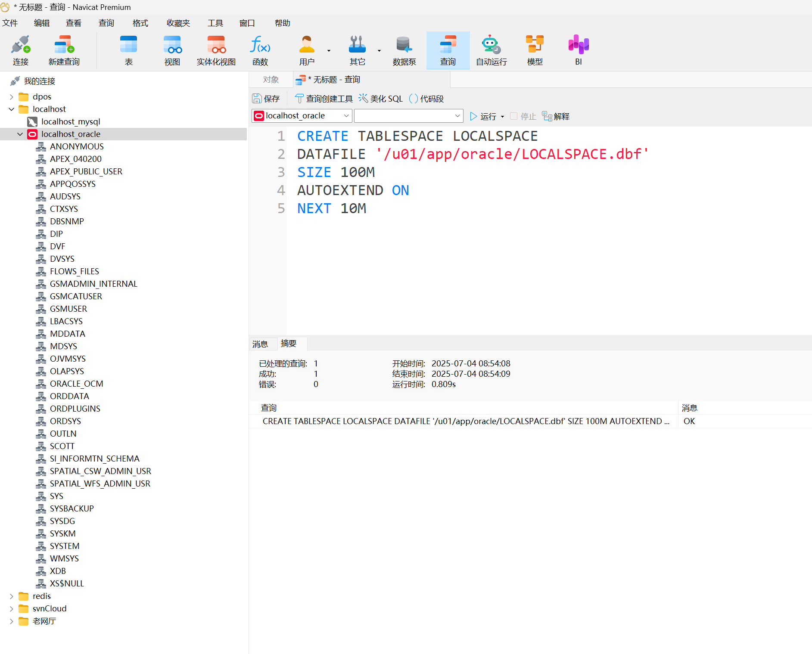
Task: Select the 函数 (Function) toolbar icon
Action: tap(260, 50)
